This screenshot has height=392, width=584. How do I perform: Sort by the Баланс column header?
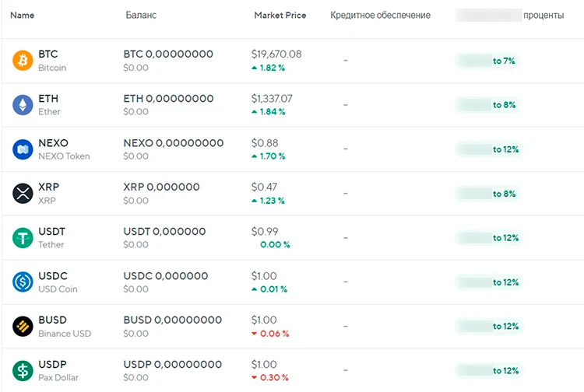pyautogui.click(x=140, y=16)
